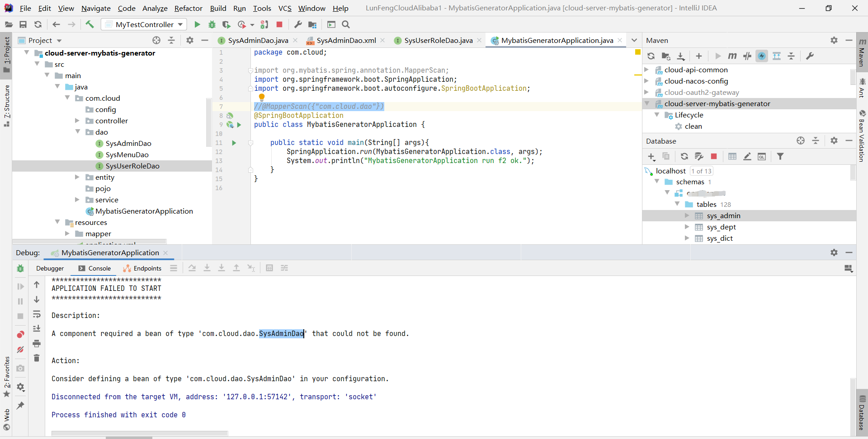Print console output with printer icon
868x439 pixels.
[x=37, y=344]
